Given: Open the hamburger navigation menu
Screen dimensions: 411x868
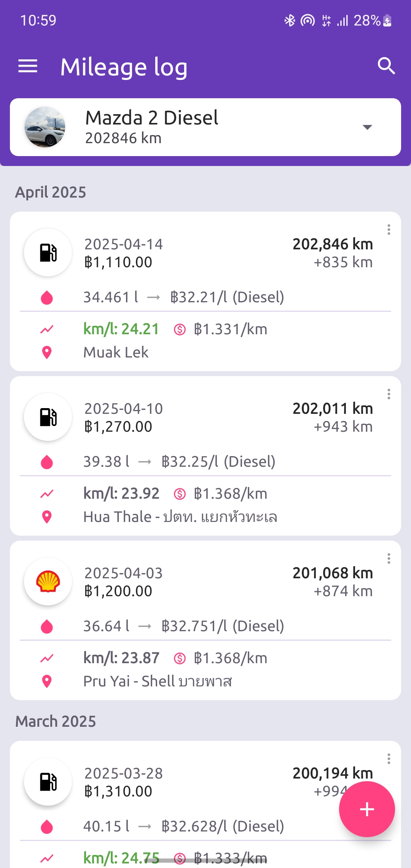Looking at the screenshot, I should point(28,66).
